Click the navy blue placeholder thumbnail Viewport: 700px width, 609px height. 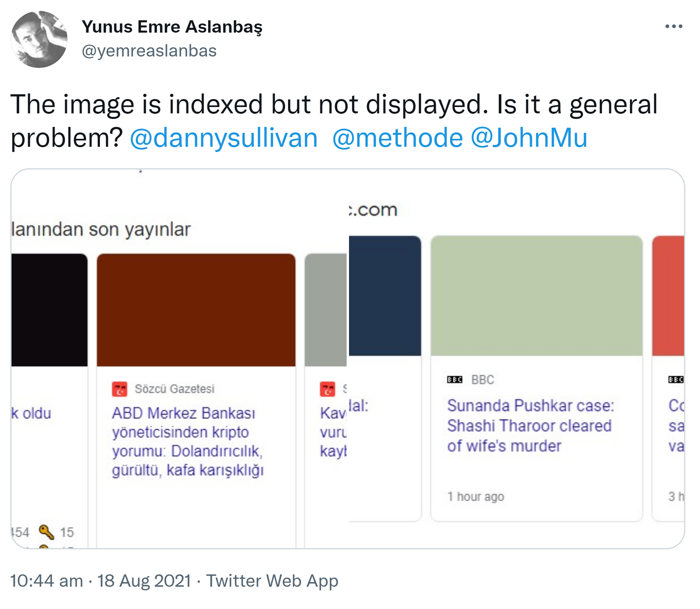coord(384,296)
